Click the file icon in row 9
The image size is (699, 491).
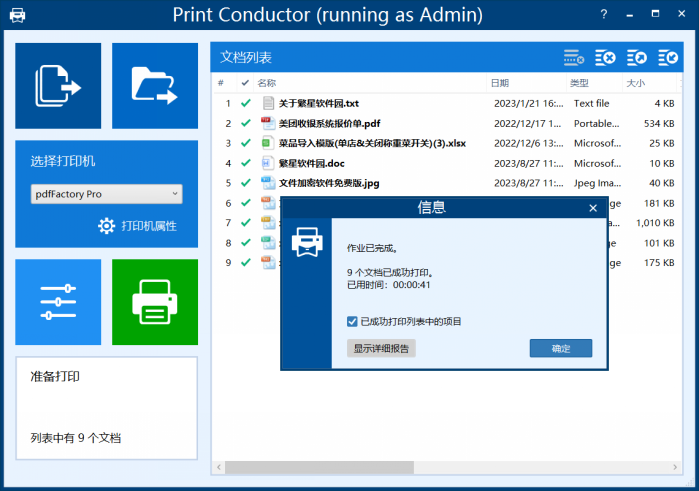click(x=268, y=263)
